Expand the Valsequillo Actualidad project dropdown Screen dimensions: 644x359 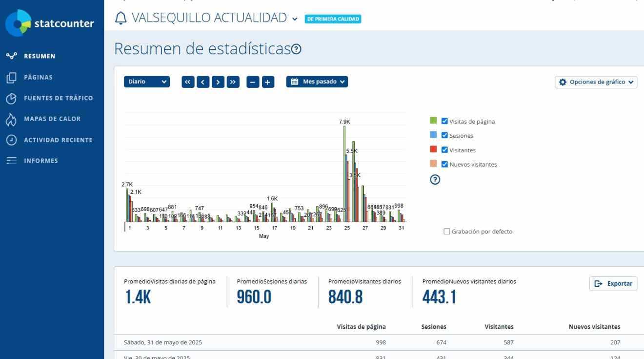[x=295, y=19]
